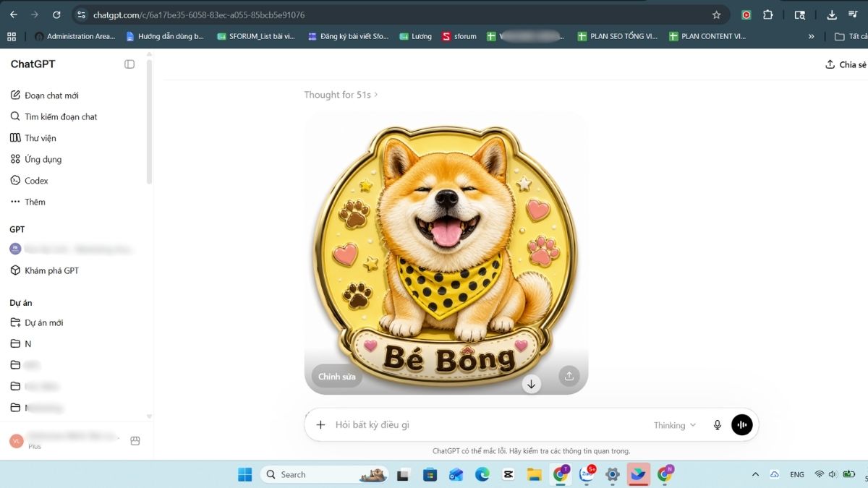Screen dimensions: 868x488
Task: Open Tìm kiếm đoạn chat search
Action: pyautogui.click(x=54, y=116)
